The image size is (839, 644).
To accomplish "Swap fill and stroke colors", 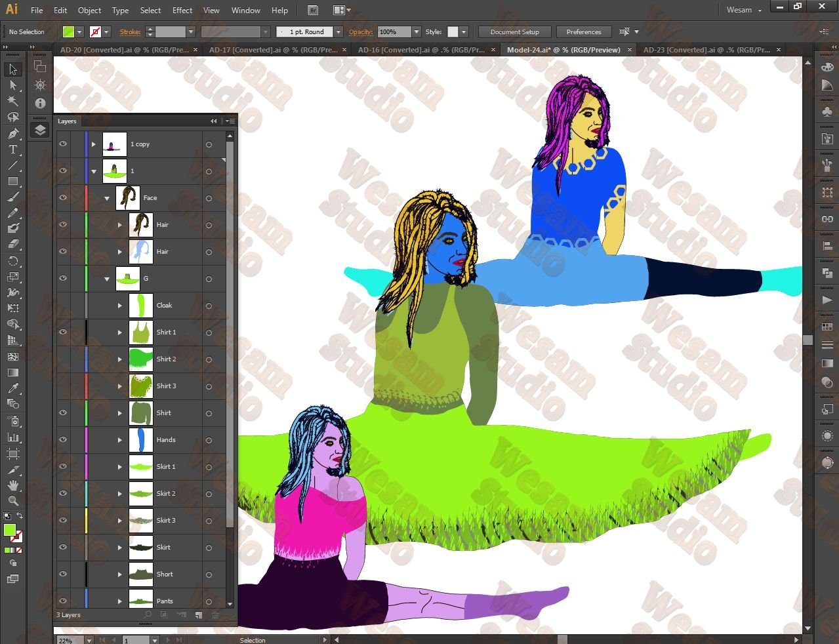I will tap(20, 516).
